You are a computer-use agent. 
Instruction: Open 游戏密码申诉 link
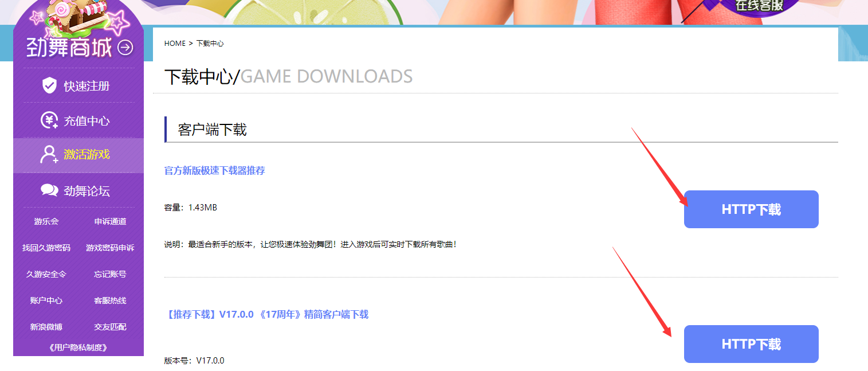click(110, 248)
